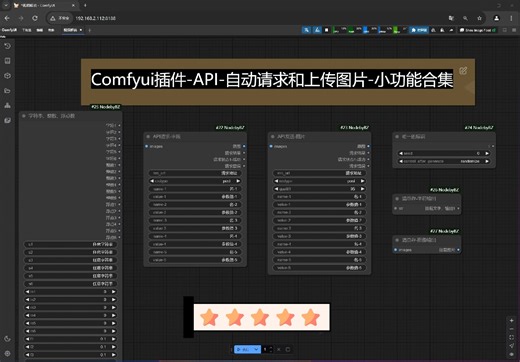
Task: Select the active workflow tab
Action: point(72,30)
